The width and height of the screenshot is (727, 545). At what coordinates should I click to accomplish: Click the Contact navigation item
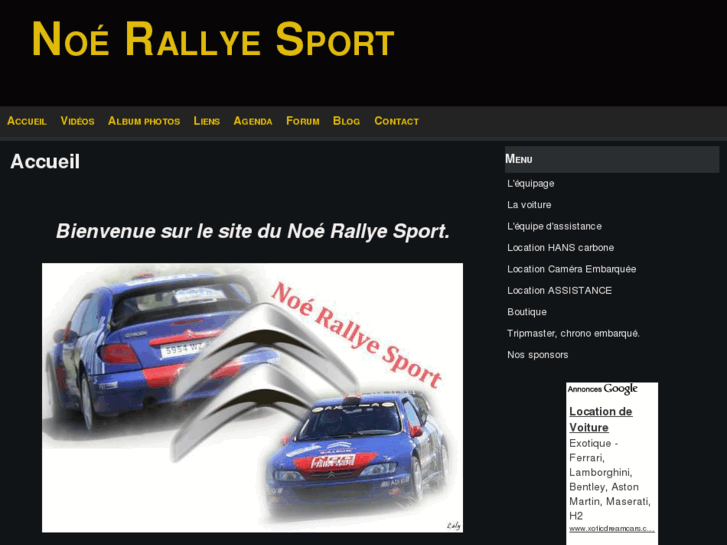point(396,121)
